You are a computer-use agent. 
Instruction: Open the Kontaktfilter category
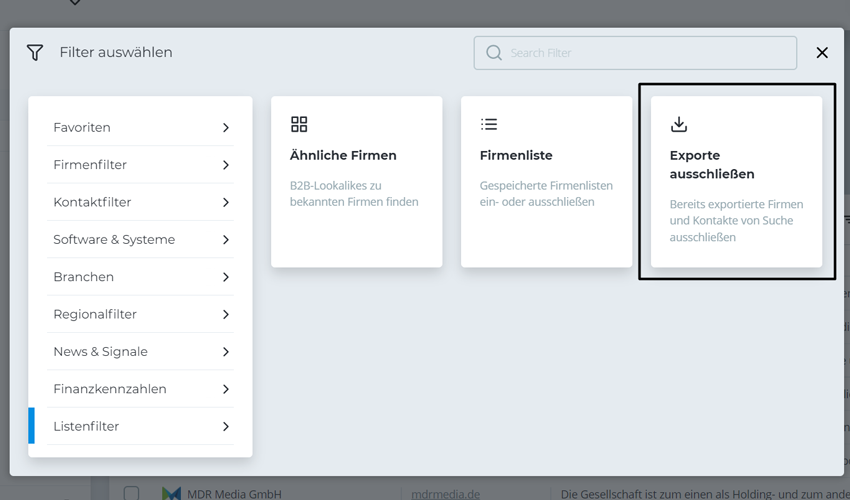click(x=92, y=202)
